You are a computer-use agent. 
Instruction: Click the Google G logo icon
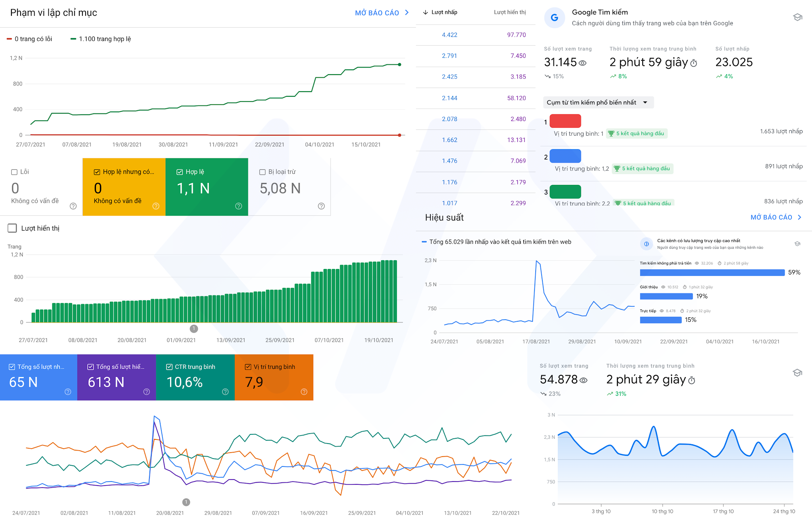[554, 17]
